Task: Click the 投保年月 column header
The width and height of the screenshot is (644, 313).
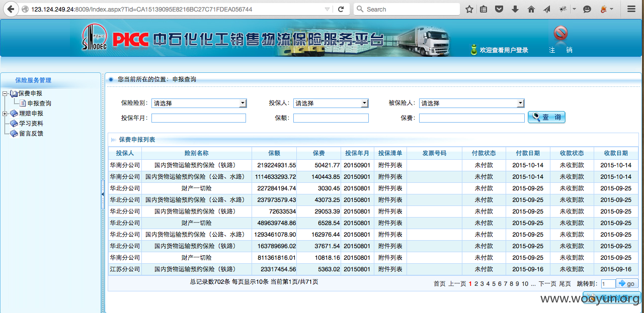Action: point(357,153)
